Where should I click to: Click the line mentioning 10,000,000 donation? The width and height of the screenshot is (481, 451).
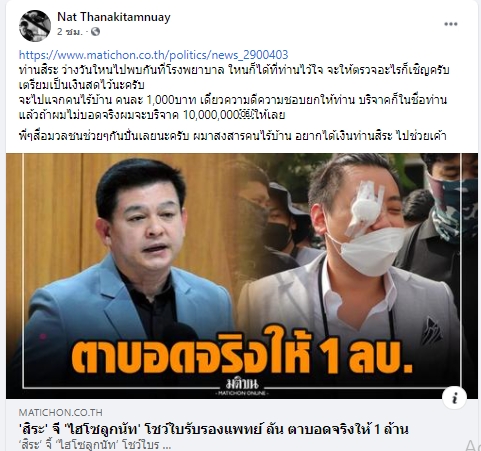tap(152, 115)
